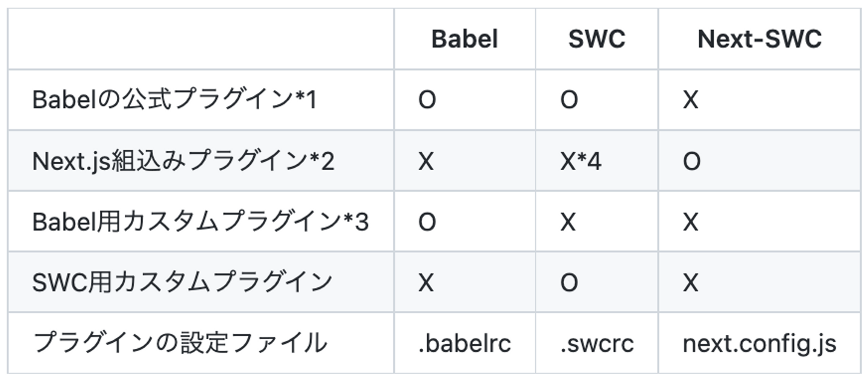Select the SWC用カスタムプラグイン row label

pos(181,282)
